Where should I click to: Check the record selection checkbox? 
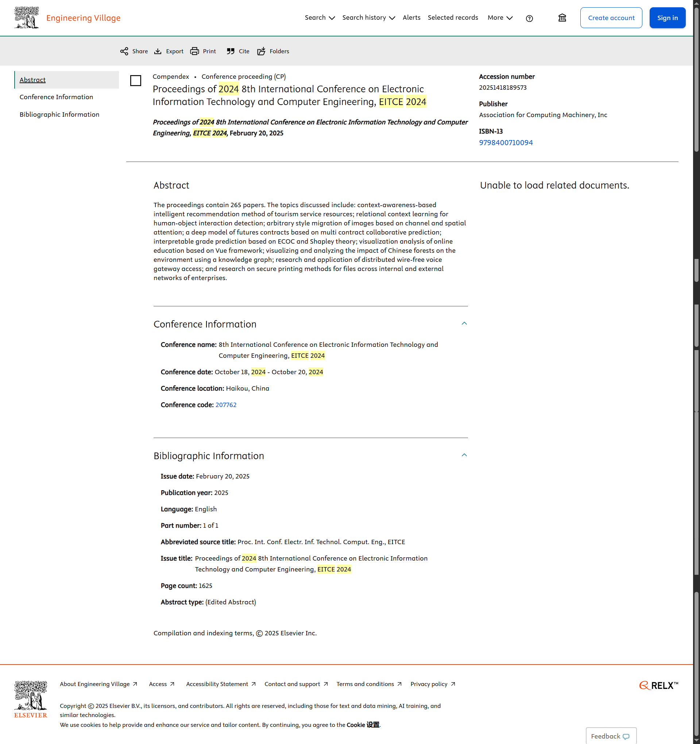pyautogui.click(x=135, y=81)
